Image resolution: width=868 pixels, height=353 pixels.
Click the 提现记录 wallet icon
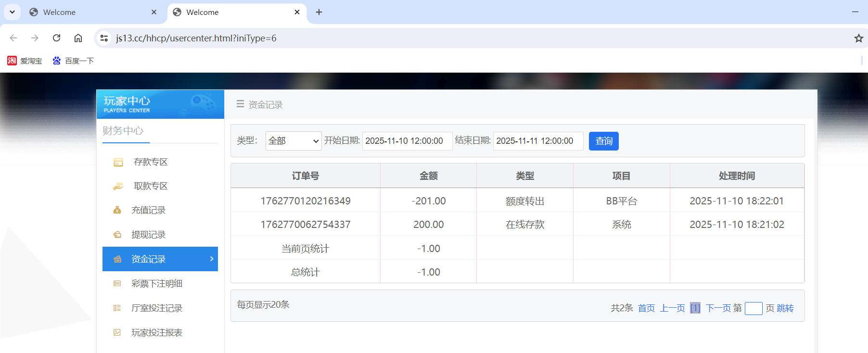(117, 235)
